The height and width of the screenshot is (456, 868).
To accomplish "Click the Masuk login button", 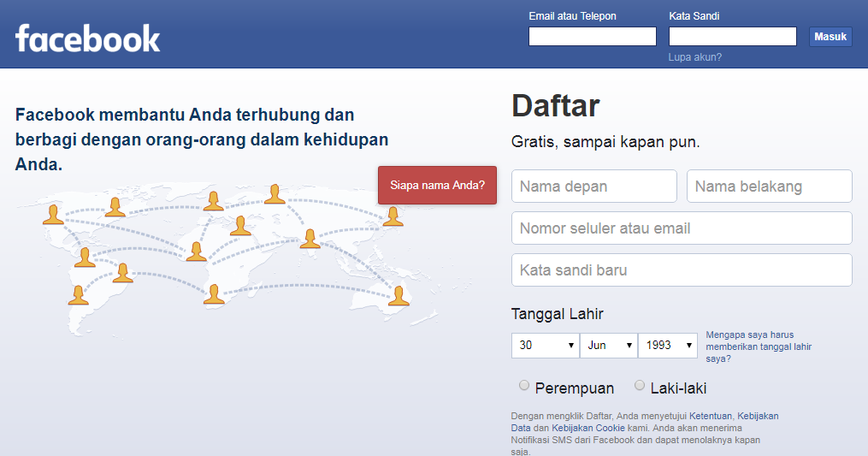I will click(x=830, y=37).
